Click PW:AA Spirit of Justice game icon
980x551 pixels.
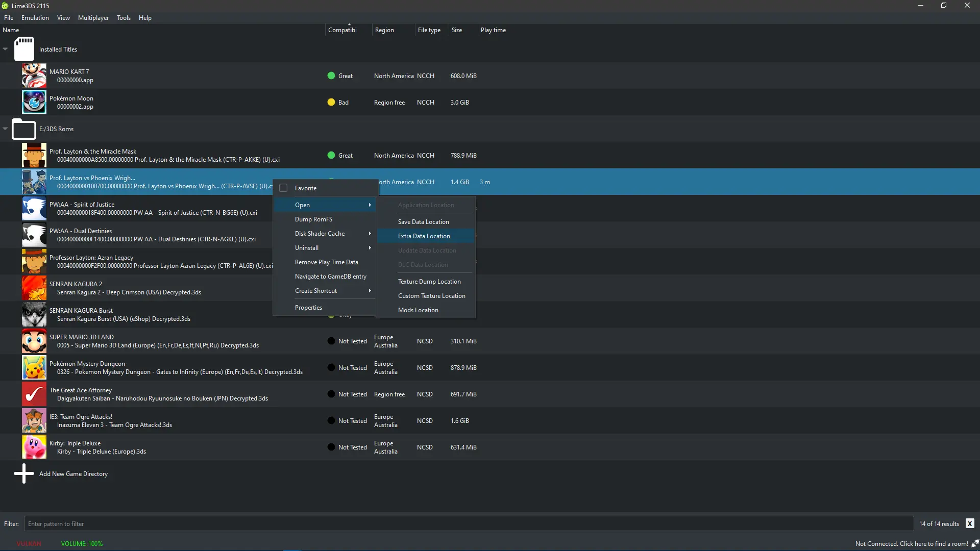tap(34, 208)
